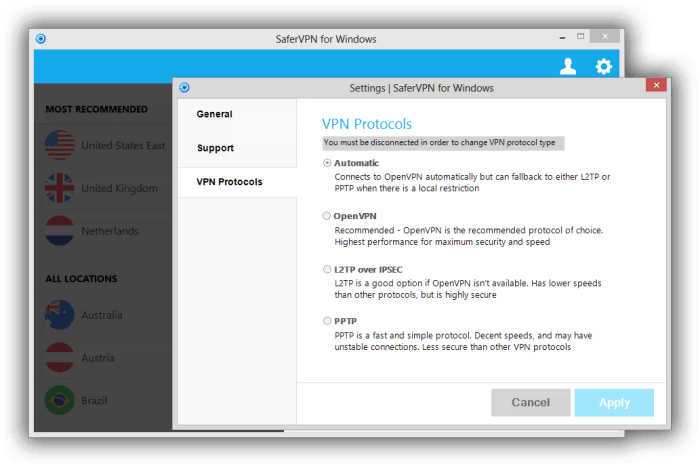Switch to the VPN Protocols settings tab

click(237, 182)
